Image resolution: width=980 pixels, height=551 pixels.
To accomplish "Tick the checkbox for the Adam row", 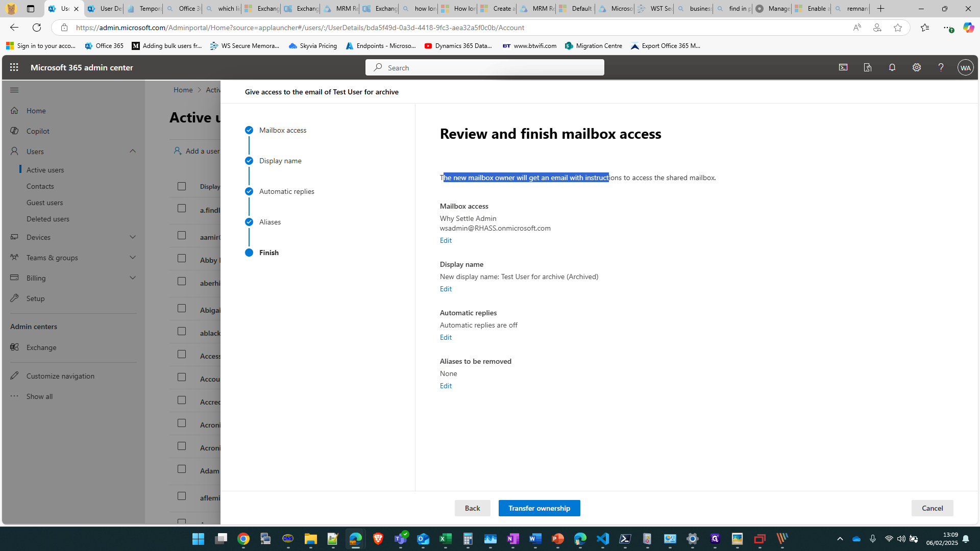I will (x=182, y=469).
